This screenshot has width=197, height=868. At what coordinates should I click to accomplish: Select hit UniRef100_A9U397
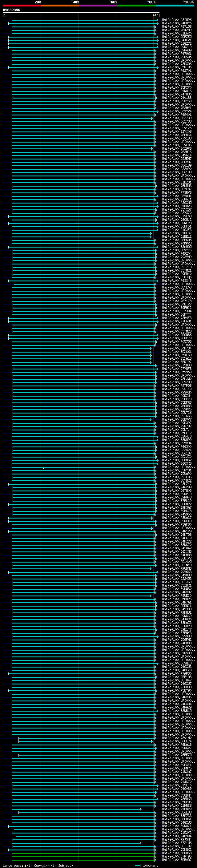point(176,423)
